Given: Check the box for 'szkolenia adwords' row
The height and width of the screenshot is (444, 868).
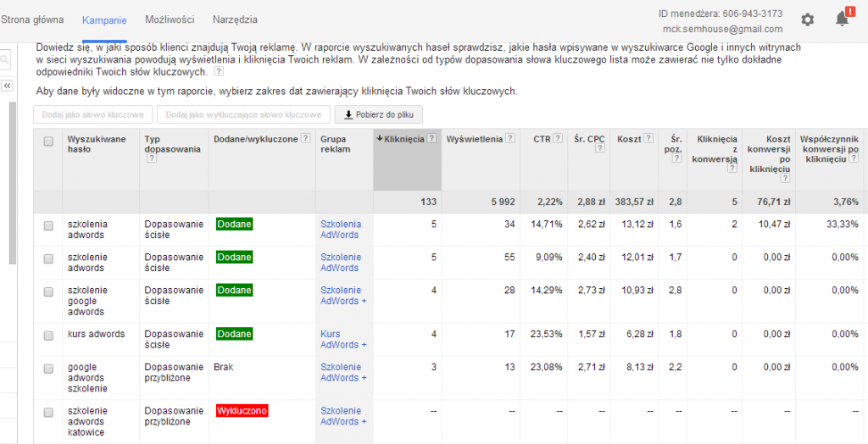Looking at the screenshot, I should pyautogui.click(x=48, y=225).
